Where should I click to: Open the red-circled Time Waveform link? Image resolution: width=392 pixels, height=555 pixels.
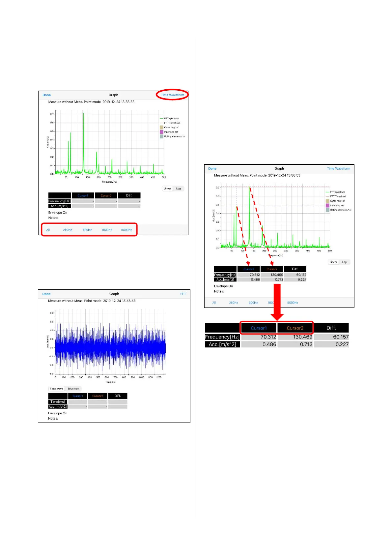[172, 95]
